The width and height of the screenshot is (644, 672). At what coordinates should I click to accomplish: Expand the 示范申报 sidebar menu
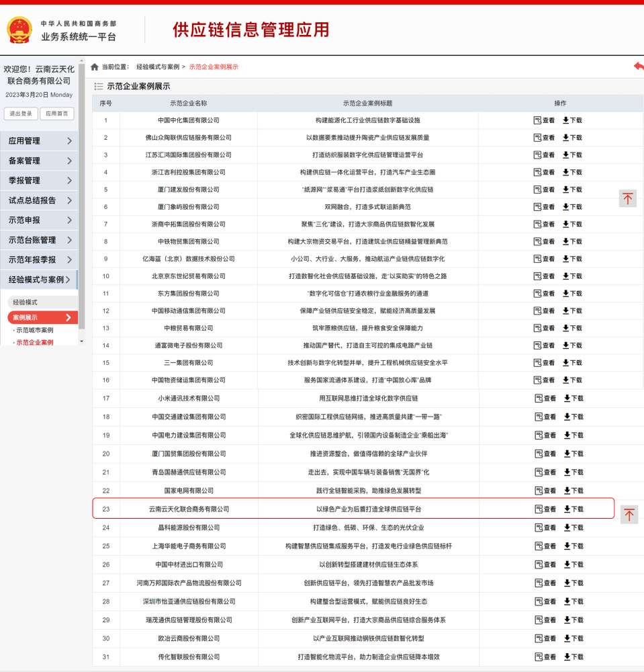click(x=38, y=220)
